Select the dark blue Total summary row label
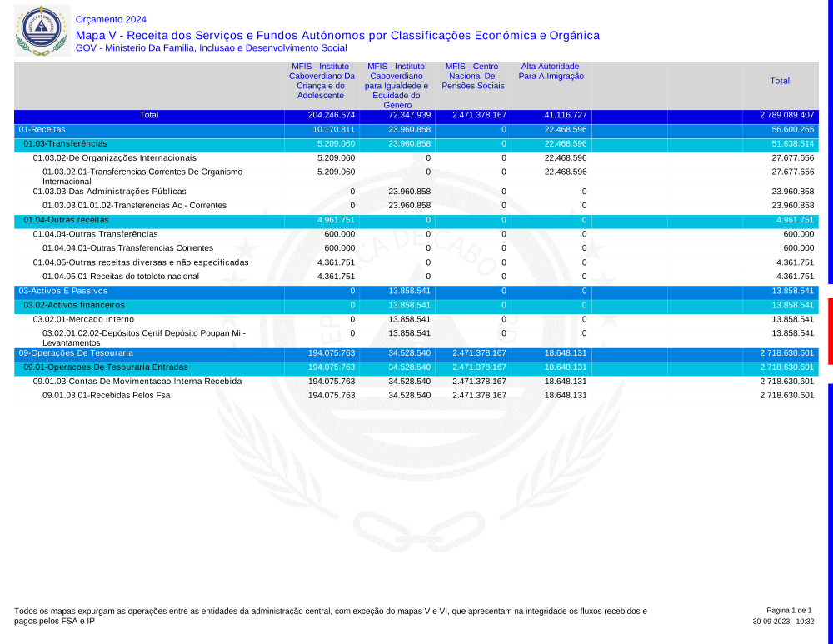The height and width of the screenshot is (644, 833). pos(149,115)
